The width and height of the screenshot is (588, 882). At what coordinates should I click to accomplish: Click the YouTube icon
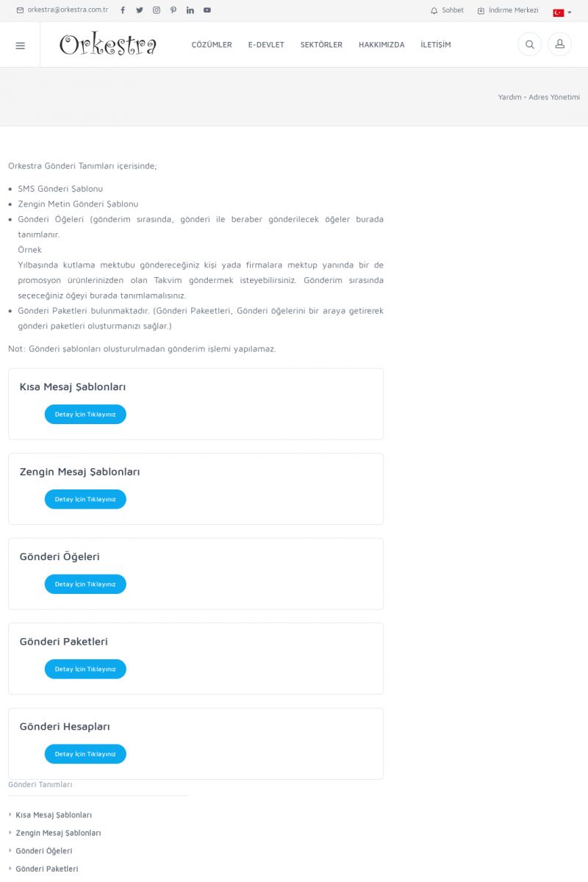[x=207, y=10]
